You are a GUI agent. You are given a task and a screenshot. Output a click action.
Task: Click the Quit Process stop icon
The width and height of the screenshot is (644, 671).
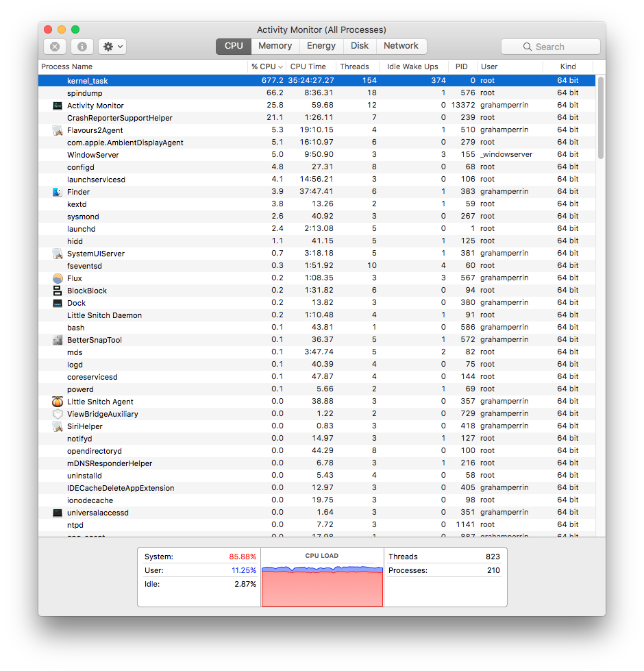(x=55, y=46)
